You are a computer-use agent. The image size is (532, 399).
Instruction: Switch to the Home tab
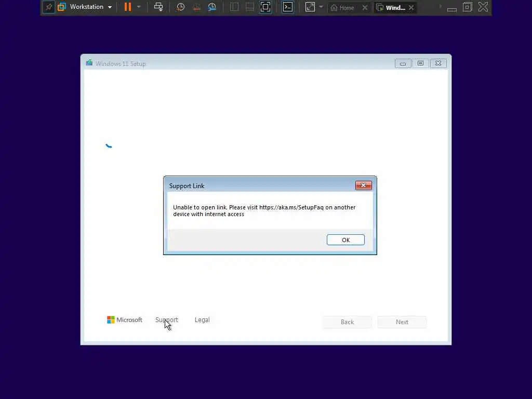pos(343,7)
